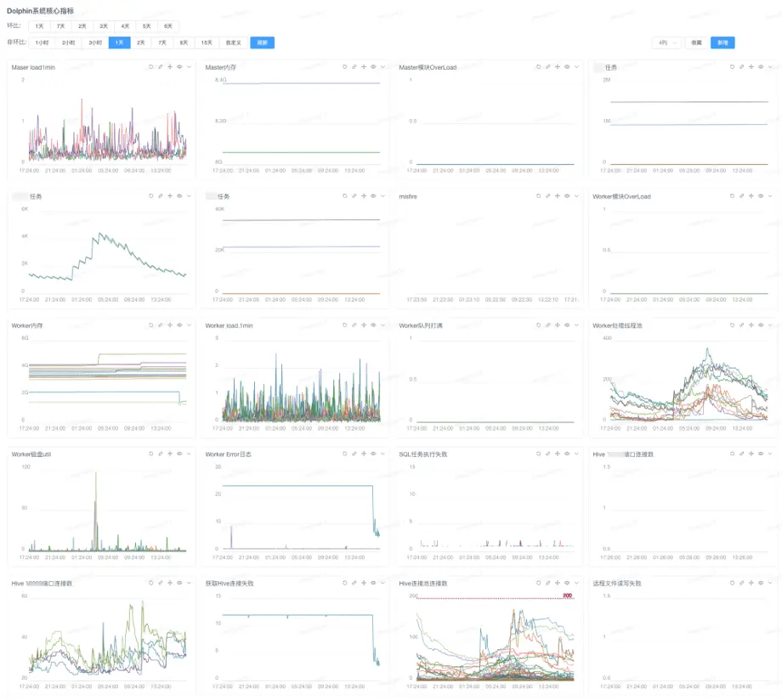Screen dimensions: 782x700
Task: Toggle eye icon on Hive连接池连接数 panel
Action: coord(566,584)
